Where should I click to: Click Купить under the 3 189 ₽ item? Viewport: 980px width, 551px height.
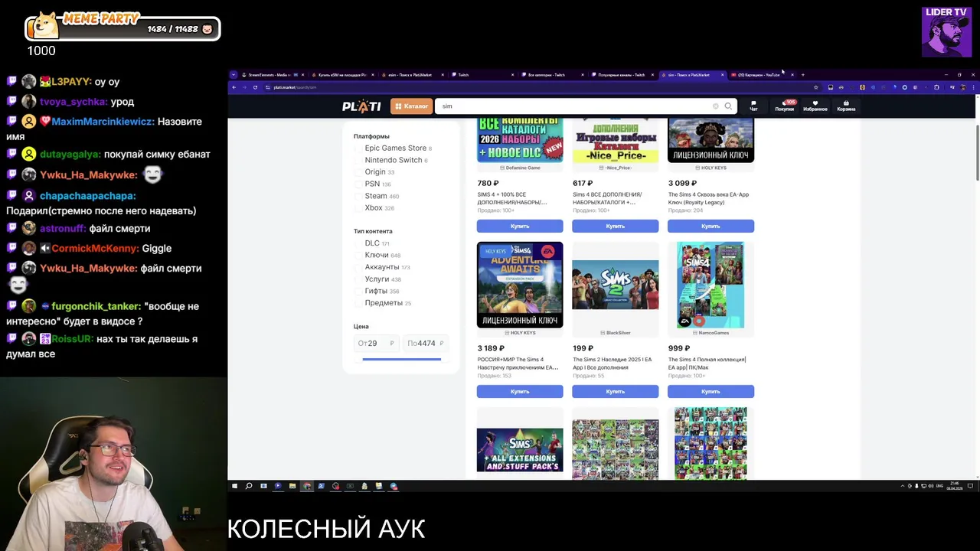pyautogui.click(x=520, y=392)
